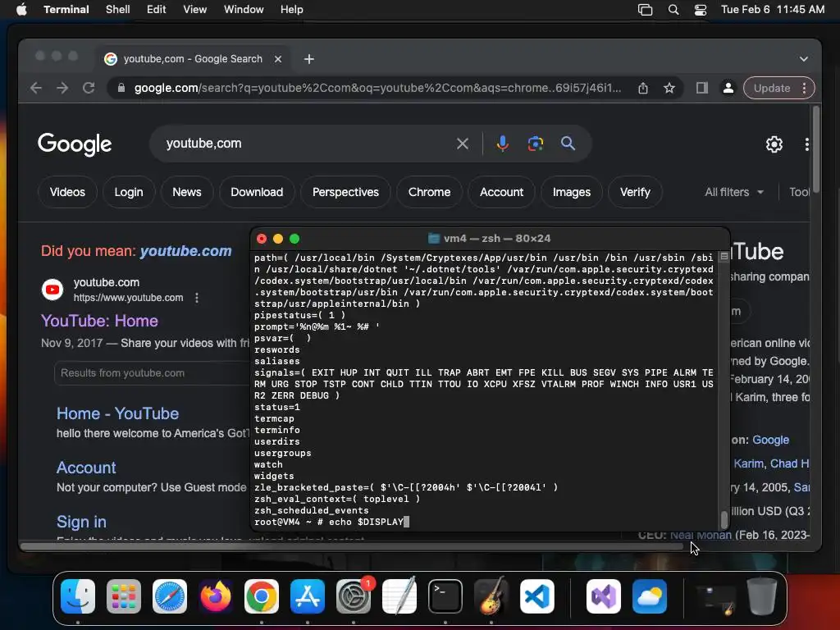Open the Window menu

pyautogui.click(x=243, y=10)
